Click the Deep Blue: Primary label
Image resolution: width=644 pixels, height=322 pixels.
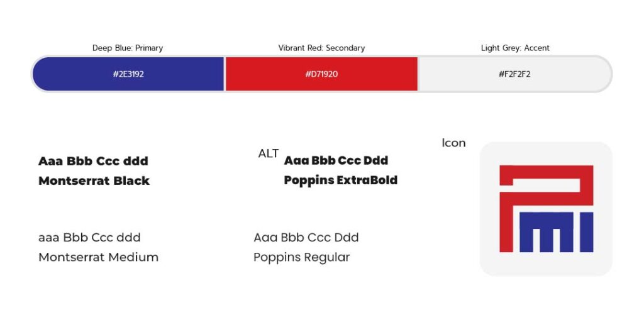pos(128,48)
